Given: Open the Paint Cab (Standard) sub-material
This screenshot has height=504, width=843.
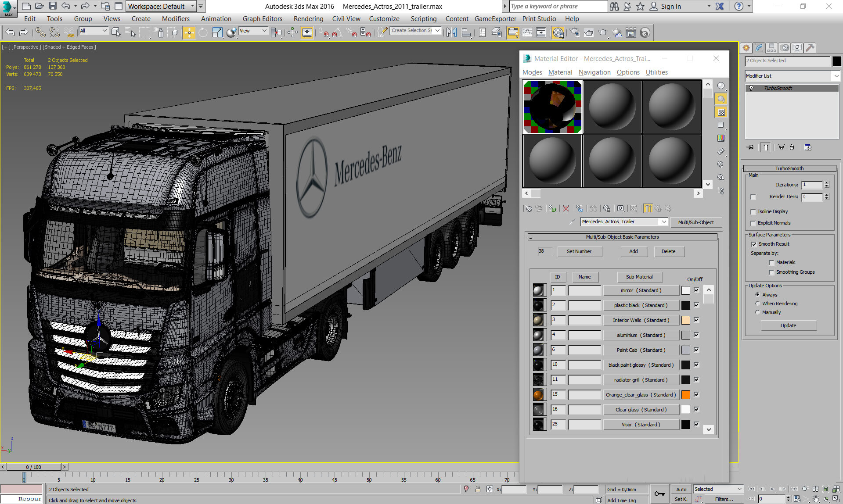Looking at the screenshot, I should coord(641,350).
